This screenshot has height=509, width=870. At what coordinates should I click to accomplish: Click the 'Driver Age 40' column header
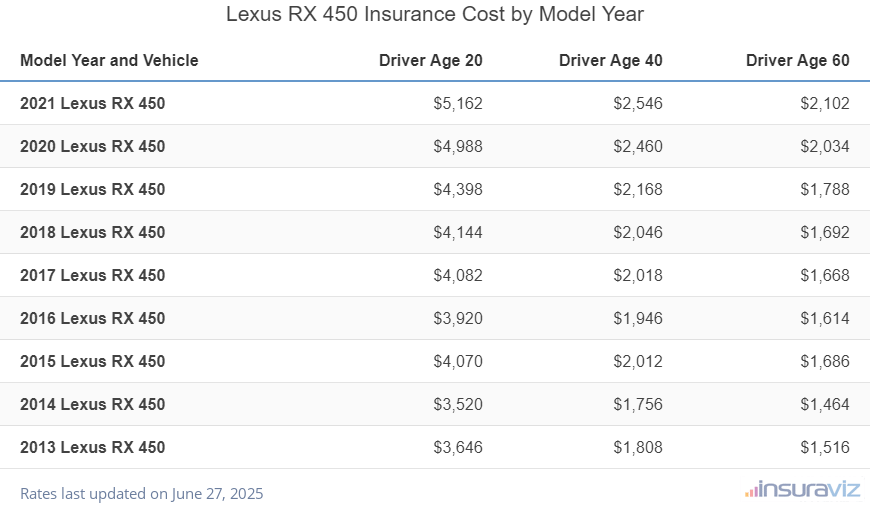(x=610, y=60)
